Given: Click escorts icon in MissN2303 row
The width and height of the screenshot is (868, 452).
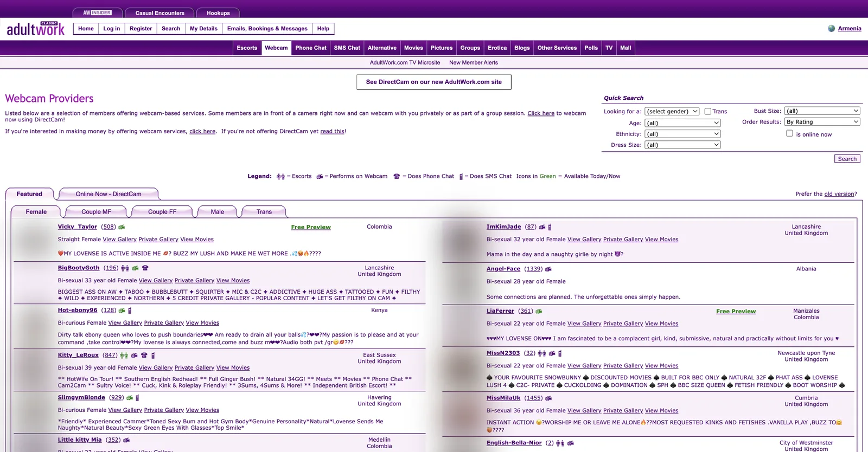Looking at the screenshot, I should coord(542,353).
